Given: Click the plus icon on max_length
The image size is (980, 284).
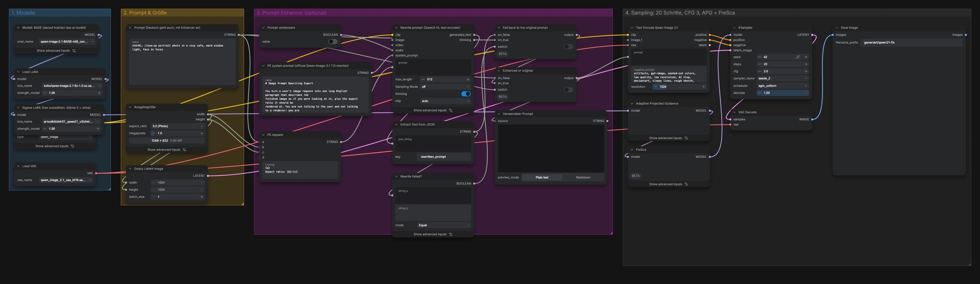Looking at the screenshot, I should pos(468,79).
